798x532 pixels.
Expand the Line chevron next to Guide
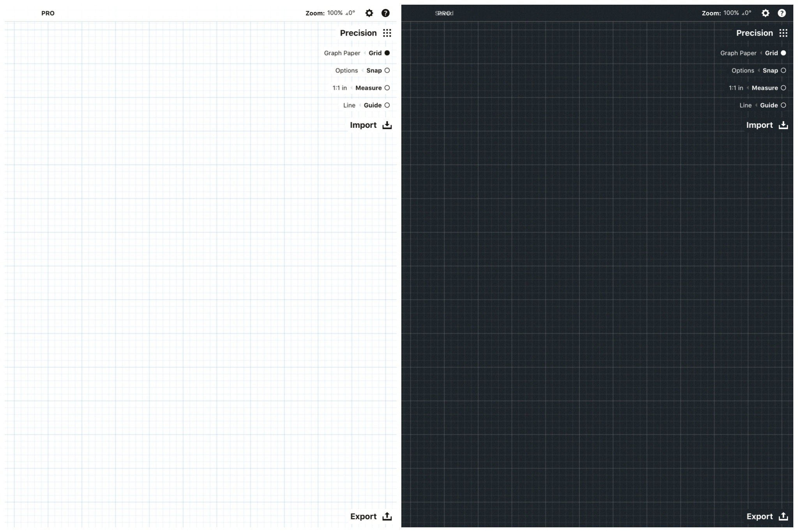click(x=359, y=105)
